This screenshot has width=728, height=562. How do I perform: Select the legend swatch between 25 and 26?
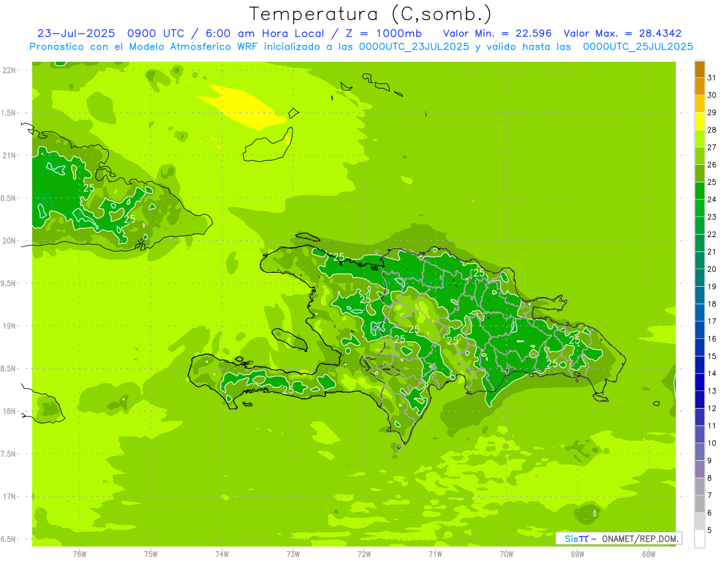(699, 173)
